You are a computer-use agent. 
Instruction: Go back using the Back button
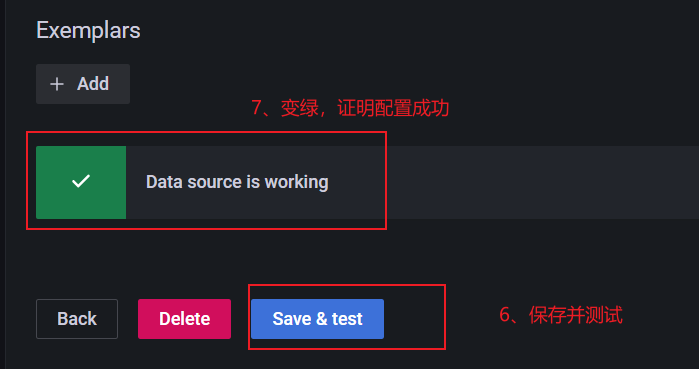click(77, 319)
